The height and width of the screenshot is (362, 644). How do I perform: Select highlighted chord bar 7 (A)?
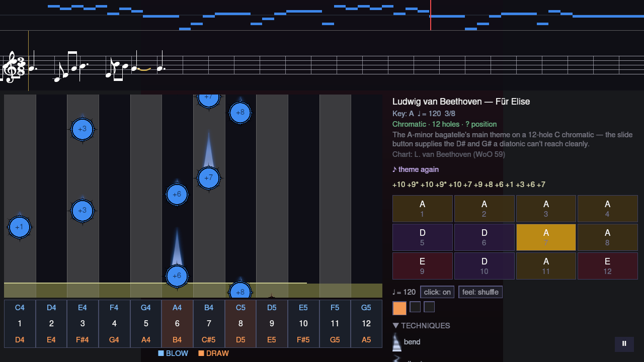tap(546, 237)
